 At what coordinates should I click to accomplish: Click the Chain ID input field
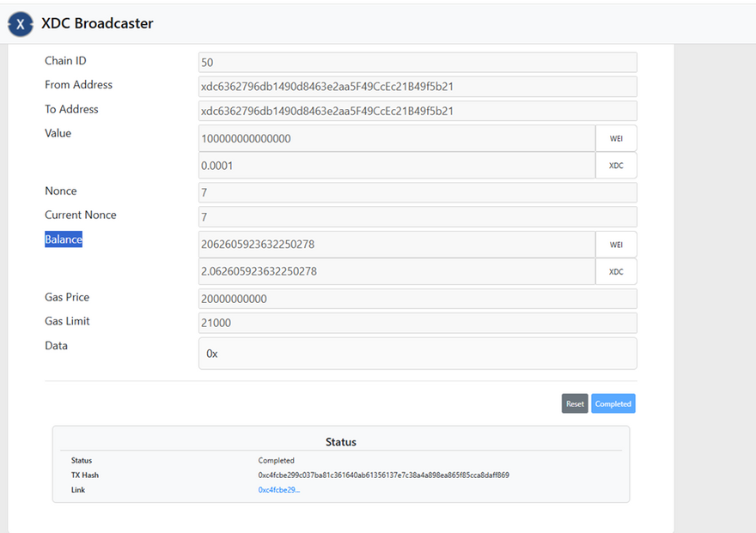click(418, 63)
